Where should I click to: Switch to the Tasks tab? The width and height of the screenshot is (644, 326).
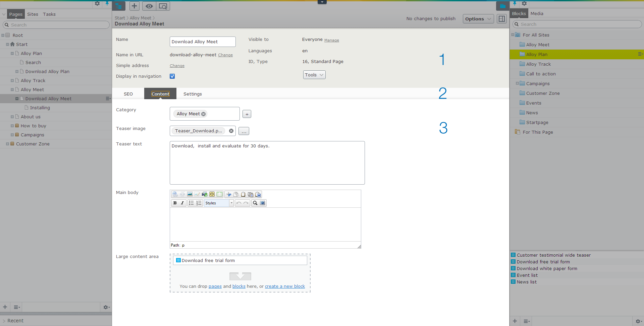(49, 14)
